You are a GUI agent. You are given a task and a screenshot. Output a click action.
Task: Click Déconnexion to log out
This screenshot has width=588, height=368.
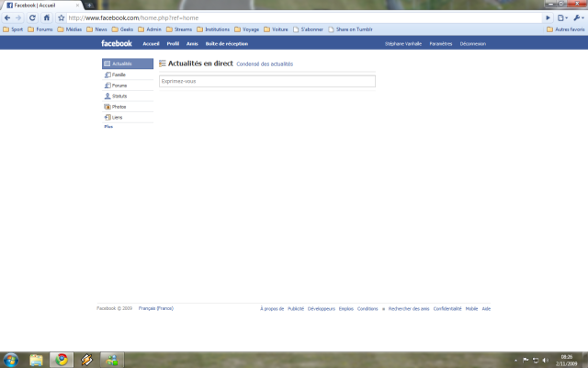coord(473,44)
